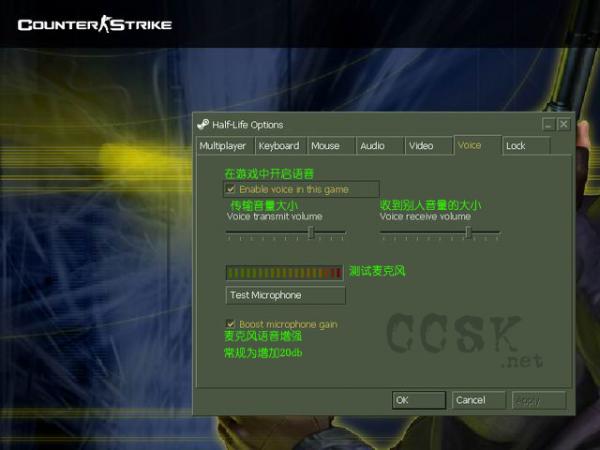Toggle Boost microphone gain checkbox

[230, 324]
